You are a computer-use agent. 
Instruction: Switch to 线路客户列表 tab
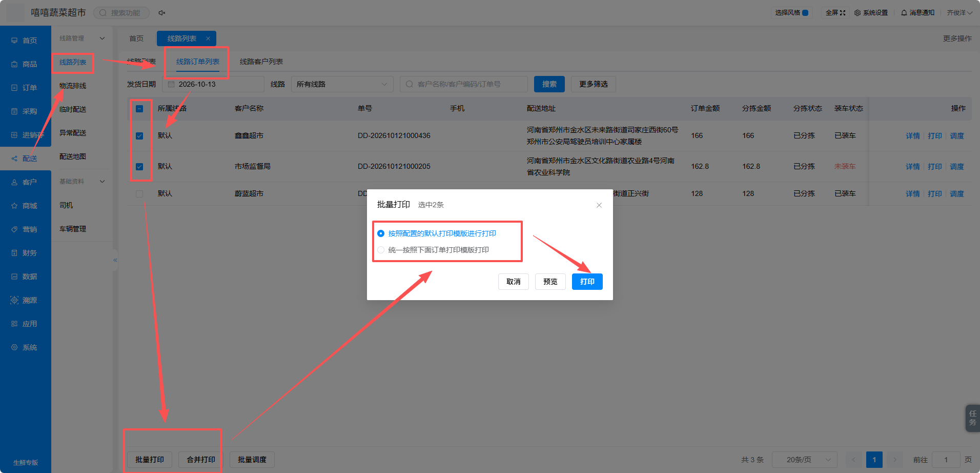261,62
